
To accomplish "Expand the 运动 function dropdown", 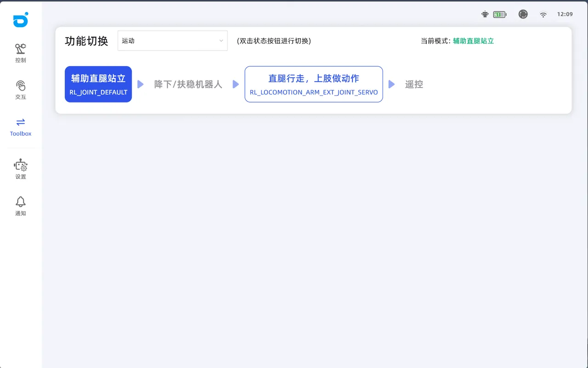I will coord(173,41).
